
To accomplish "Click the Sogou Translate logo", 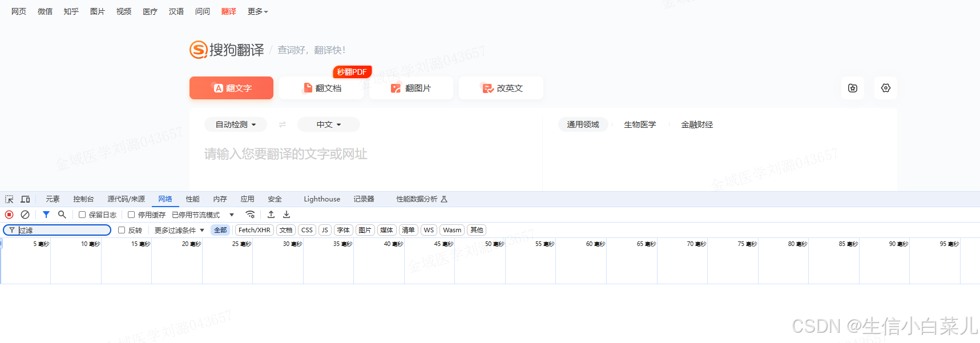I will tap(227, 50).
